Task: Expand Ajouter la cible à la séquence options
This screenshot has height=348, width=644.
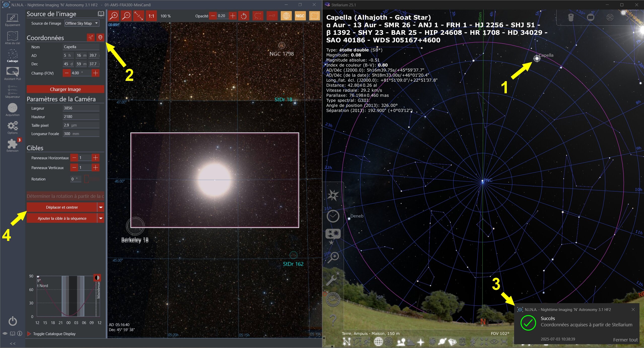Action: pyautogui.click(x=101, y=218)
